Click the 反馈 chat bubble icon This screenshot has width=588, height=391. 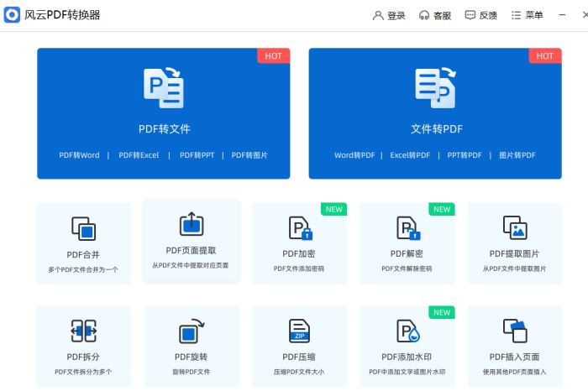tap(470, 15)
